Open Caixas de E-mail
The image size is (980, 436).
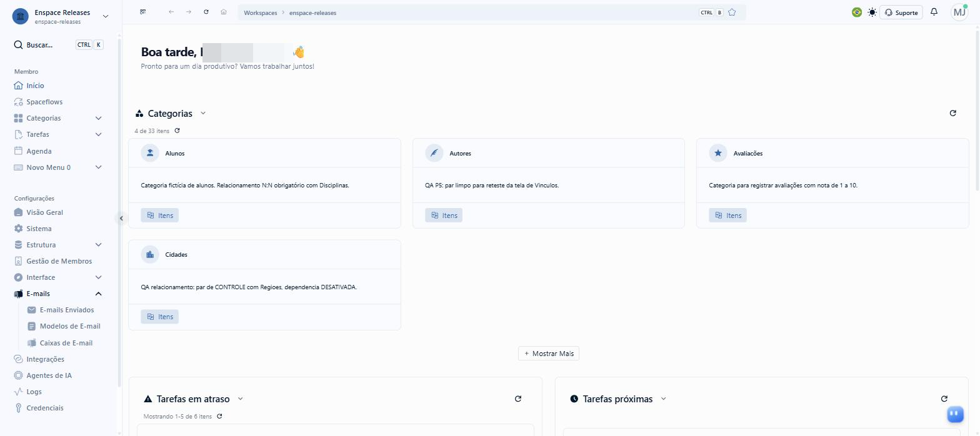coord(66,343)
